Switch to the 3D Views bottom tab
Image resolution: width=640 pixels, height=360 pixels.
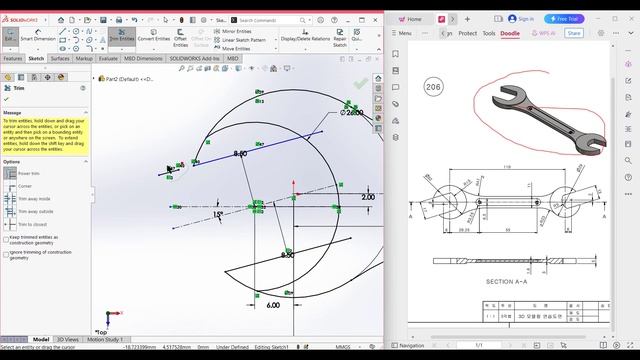pyautogui.click(x=68, y=340)
